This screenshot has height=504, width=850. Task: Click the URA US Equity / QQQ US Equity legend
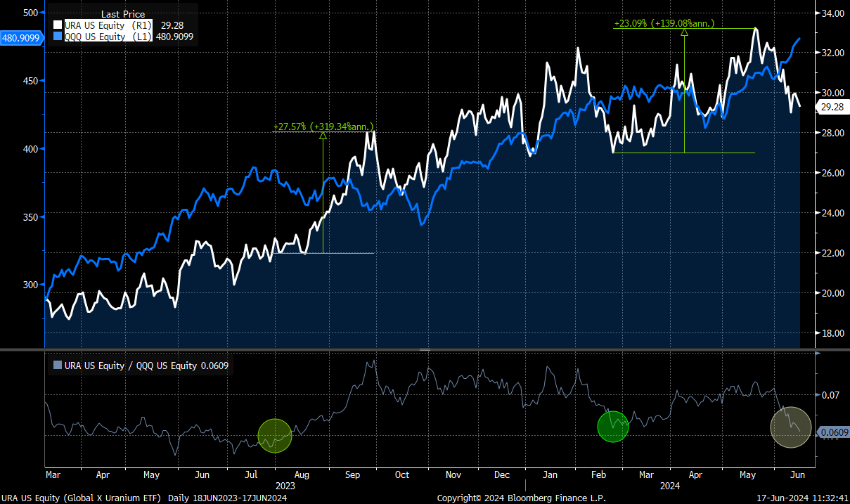(141, 365)
